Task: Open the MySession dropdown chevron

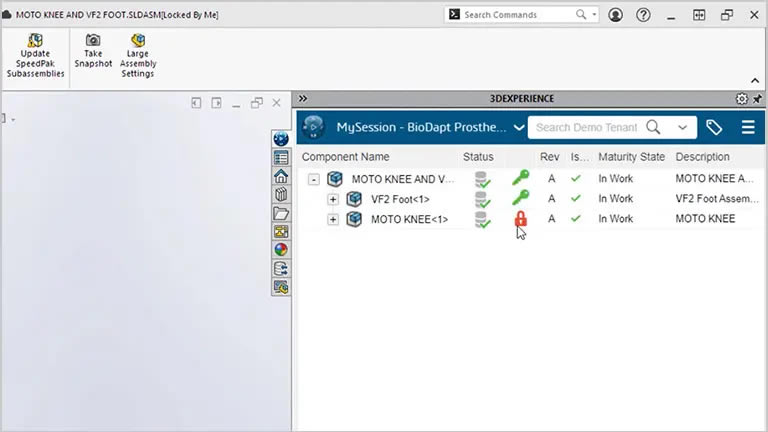Action: pyautogui.click(x=518, y=128)
